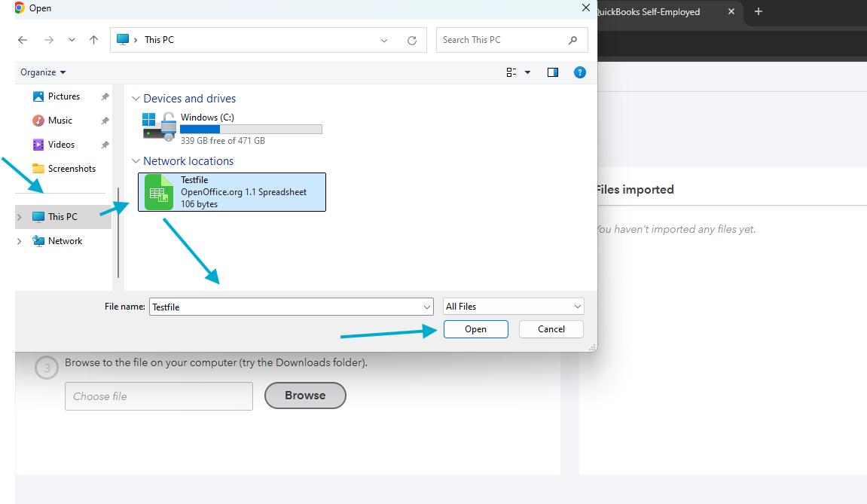Select the Windows (C:) drive
Screen dimensions: 867x504
point(232,128)
